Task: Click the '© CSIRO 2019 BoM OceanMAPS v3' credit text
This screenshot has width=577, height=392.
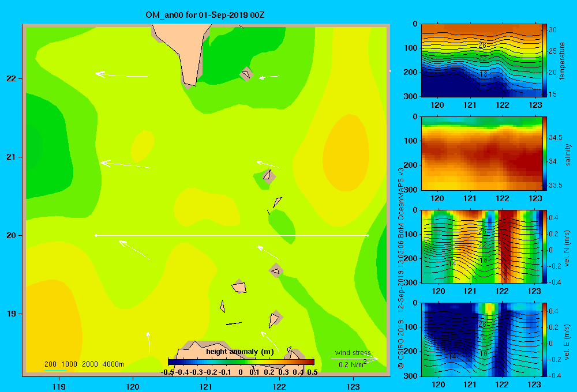Action: (x=401, y=269)
